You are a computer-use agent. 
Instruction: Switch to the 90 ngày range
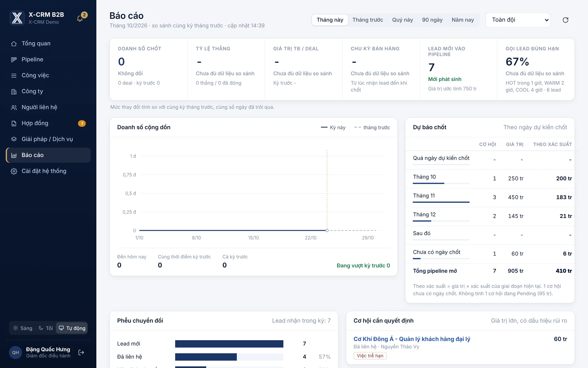432,20
